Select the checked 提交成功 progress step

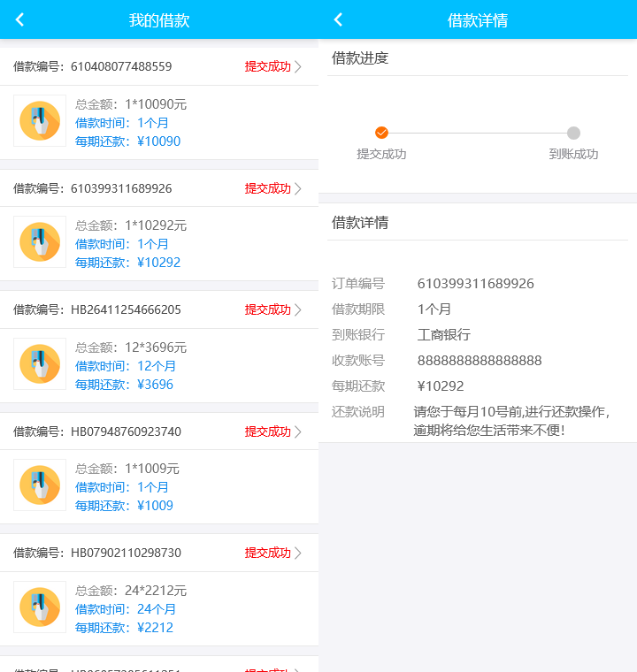click(x=381, y=133)
